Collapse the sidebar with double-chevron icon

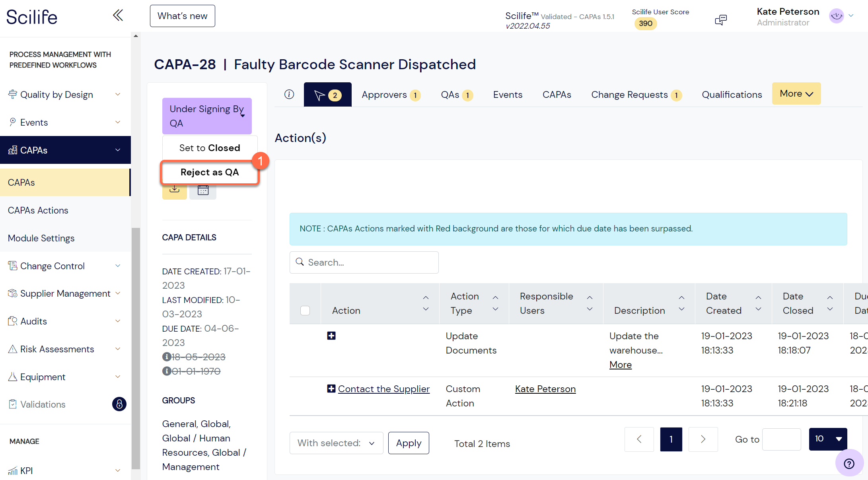point(118,16)
